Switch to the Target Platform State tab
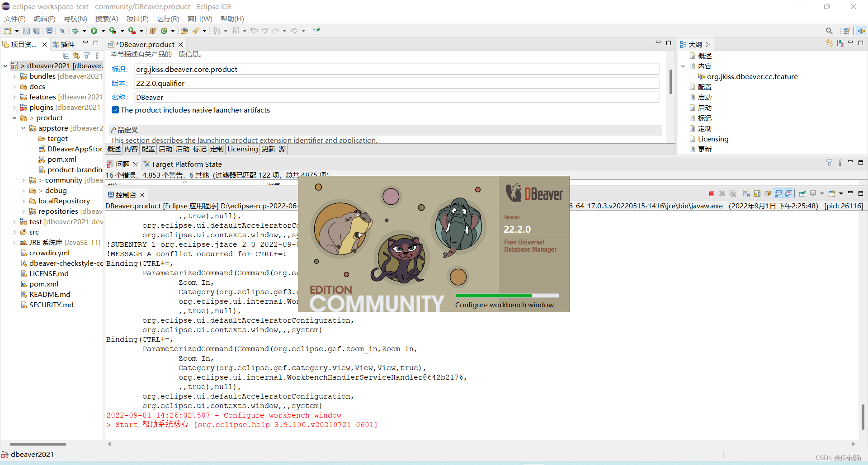Viewport: 868px width, 465px height. [183, 164]
